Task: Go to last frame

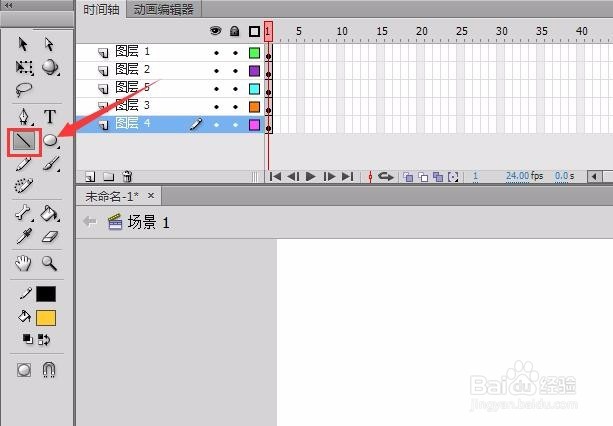Action: click(348, 177)
